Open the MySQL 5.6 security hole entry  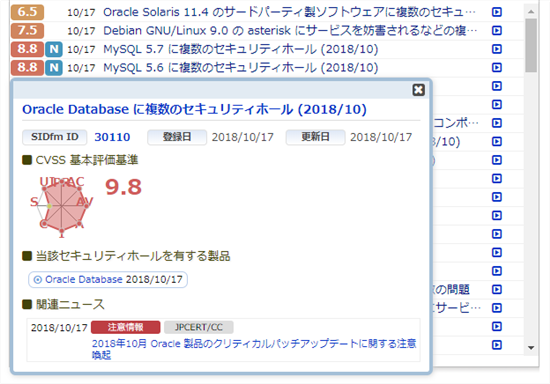click(x=241, y=67)
